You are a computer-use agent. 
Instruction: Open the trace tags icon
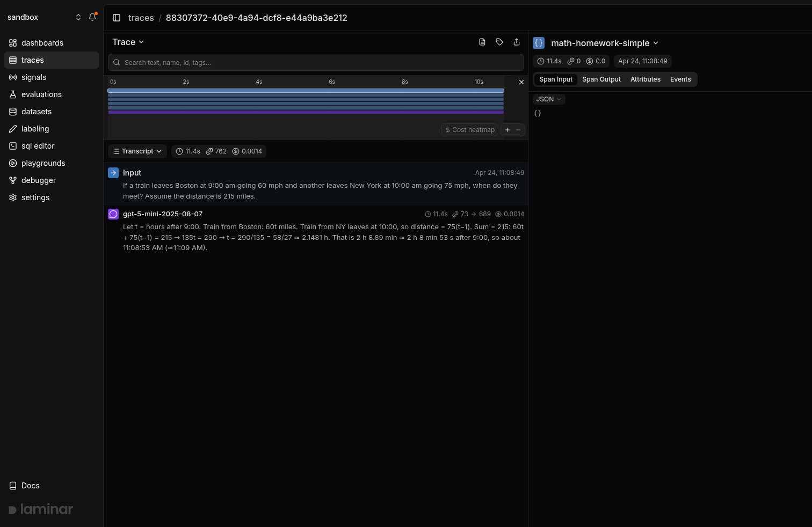pyautogui.click(x=499, y=42)
